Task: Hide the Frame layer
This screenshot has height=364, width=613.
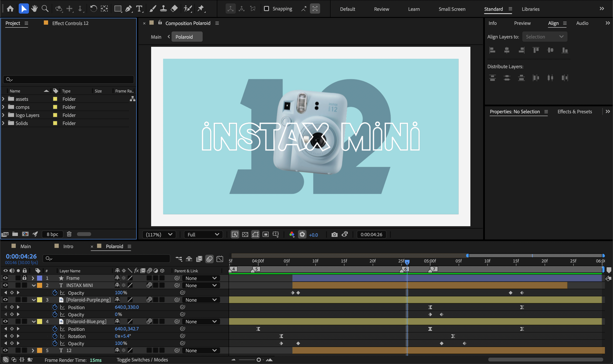Action: [5, 278]
